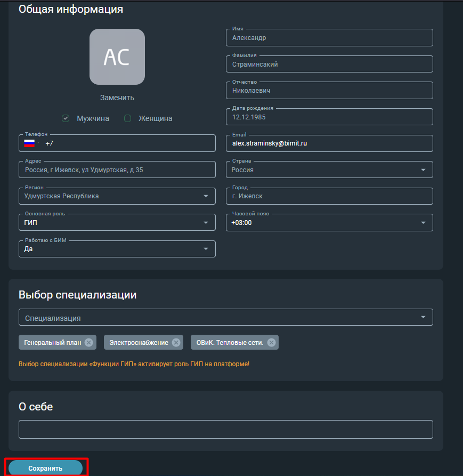Focus the Фамилия input field
Screen dimensions: 463x476
329,64
